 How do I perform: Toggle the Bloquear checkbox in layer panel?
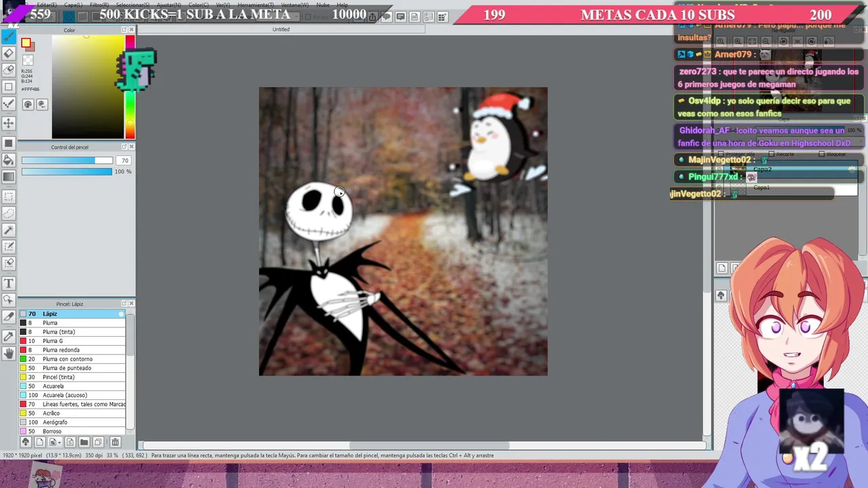point(821,154)
